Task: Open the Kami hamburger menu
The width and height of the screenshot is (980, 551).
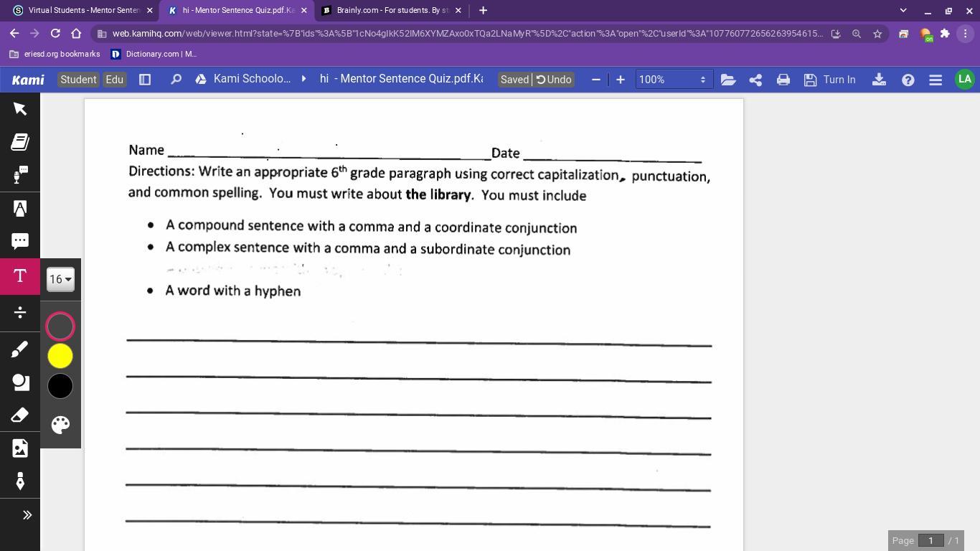Action: [936, 80]
